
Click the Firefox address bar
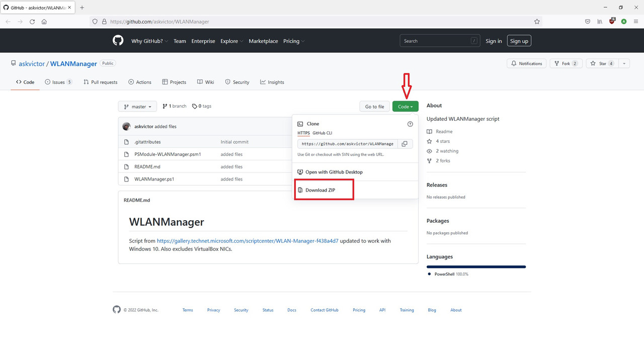click(315, 22)
